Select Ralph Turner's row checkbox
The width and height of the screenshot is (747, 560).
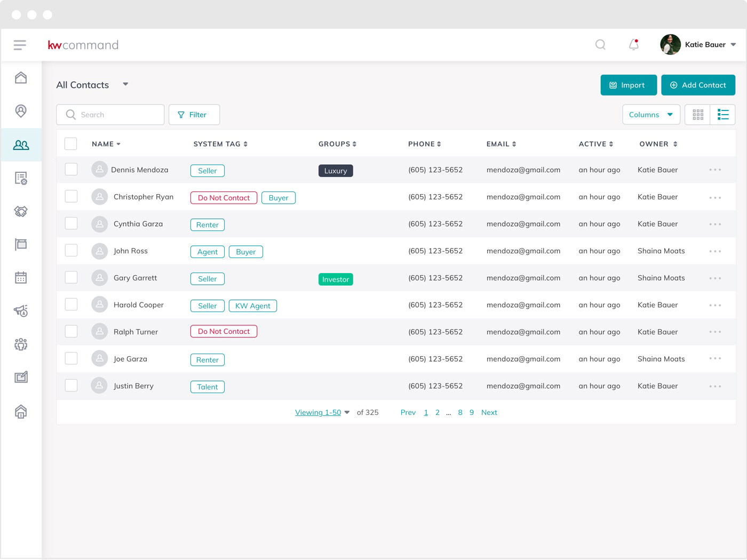pyautogui.click(x=71, y=331)
